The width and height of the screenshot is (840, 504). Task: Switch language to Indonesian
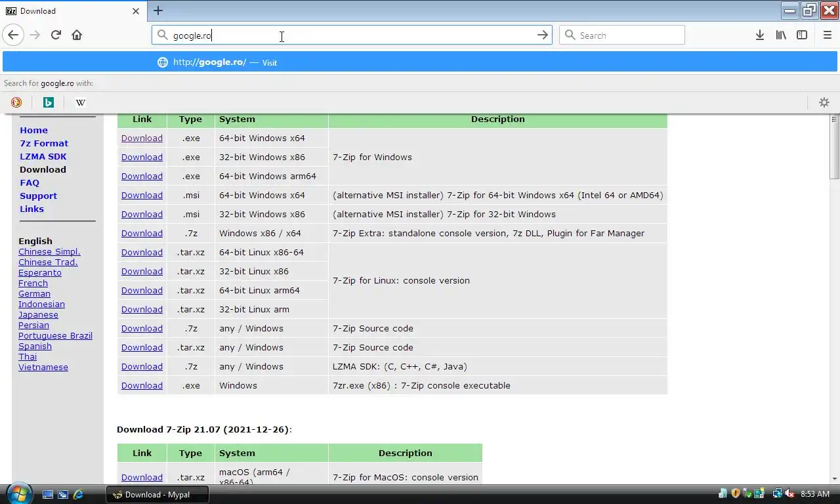point(41,304)
